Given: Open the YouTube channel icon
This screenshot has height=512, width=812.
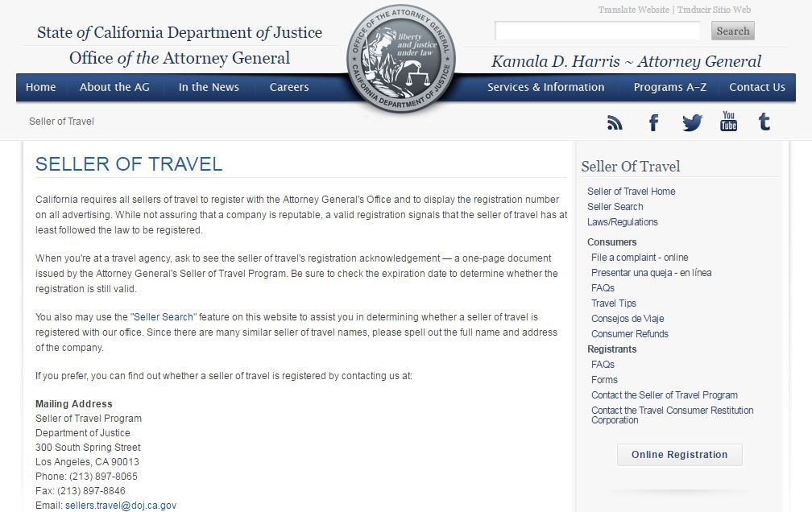Looking at the screenshot, I should [728, 122].
